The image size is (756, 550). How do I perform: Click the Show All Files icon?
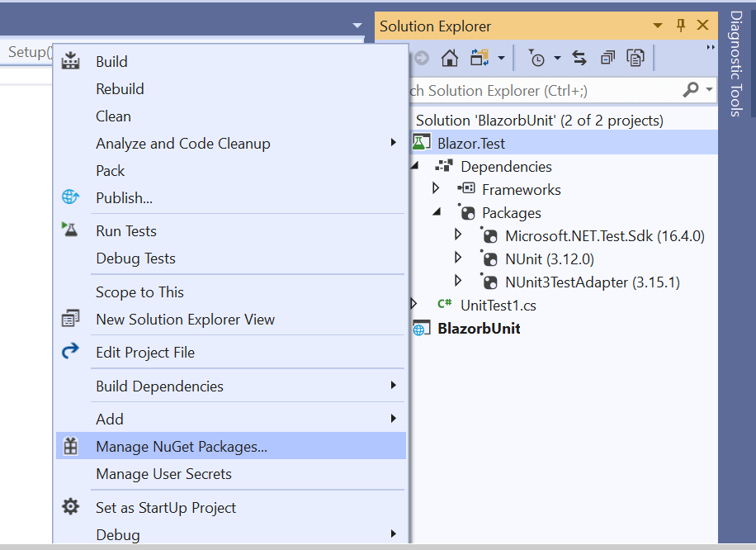tap(635, 58)
